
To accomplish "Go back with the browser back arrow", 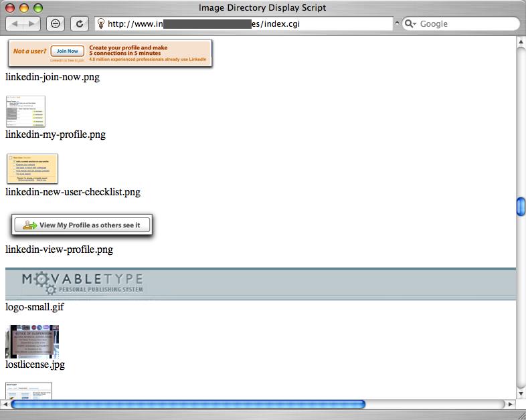I will [x=15, y=24].
